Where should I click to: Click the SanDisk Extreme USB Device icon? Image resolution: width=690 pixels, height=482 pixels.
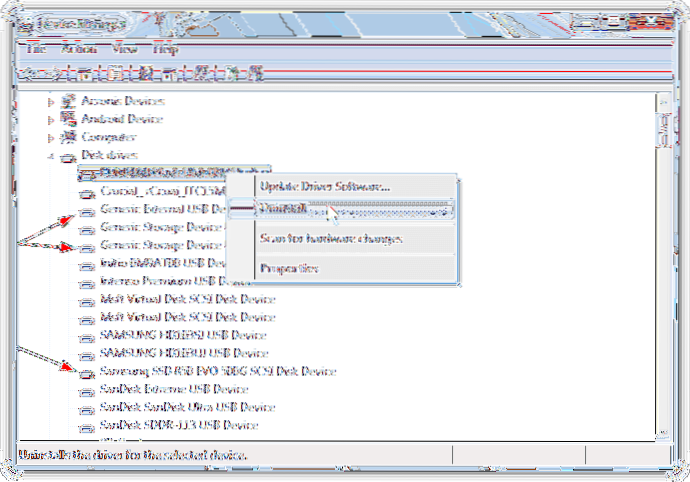(x=88, y=389)
